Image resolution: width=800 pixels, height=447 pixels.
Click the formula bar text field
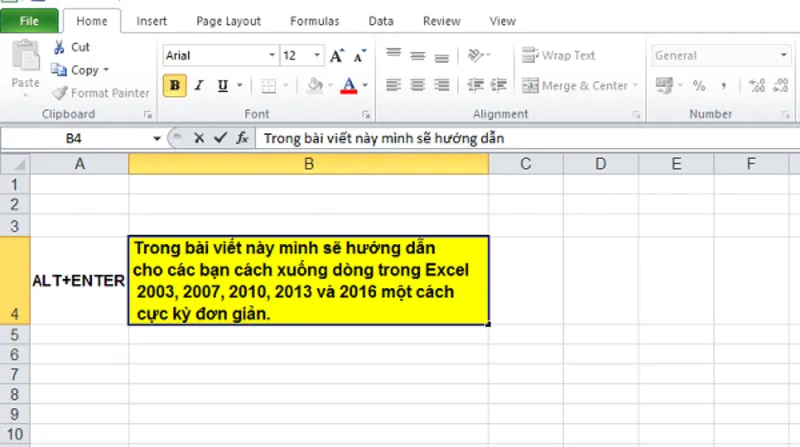[528, 138]
